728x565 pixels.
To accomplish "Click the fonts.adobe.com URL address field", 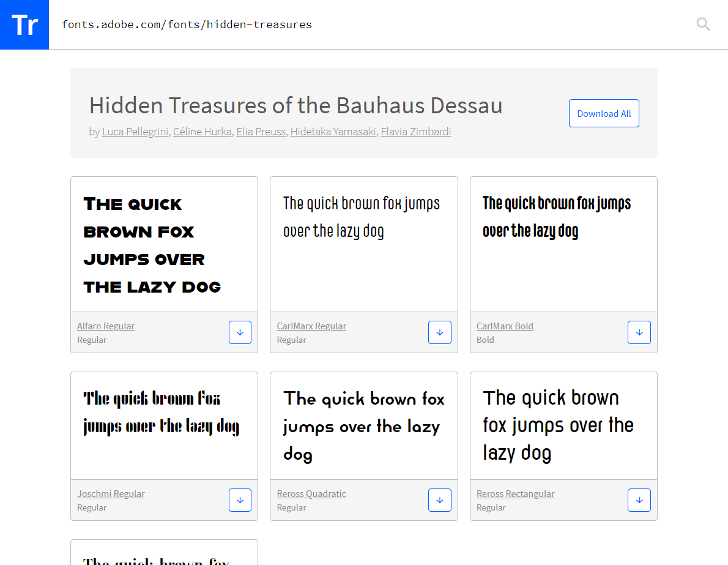I will [x=187, y=24].
